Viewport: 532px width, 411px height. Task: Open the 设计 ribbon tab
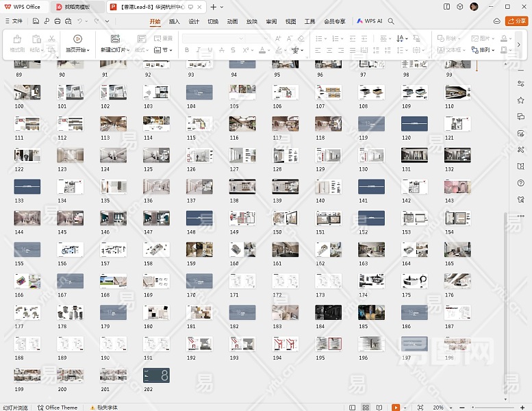[x=194, y=21]
